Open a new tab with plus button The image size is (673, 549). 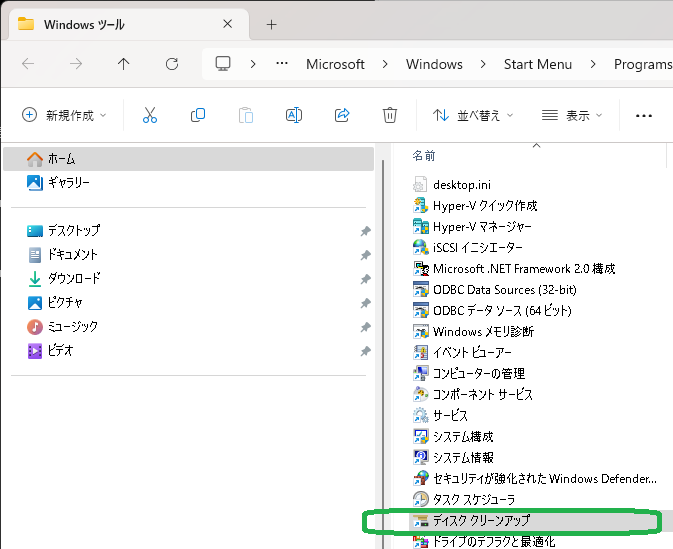click(x=271, y=24)
